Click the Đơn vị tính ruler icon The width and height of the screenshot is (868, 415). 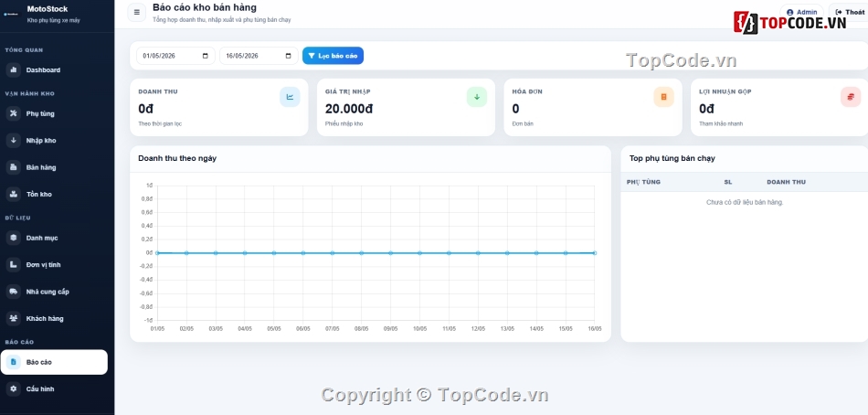[14, 265]
